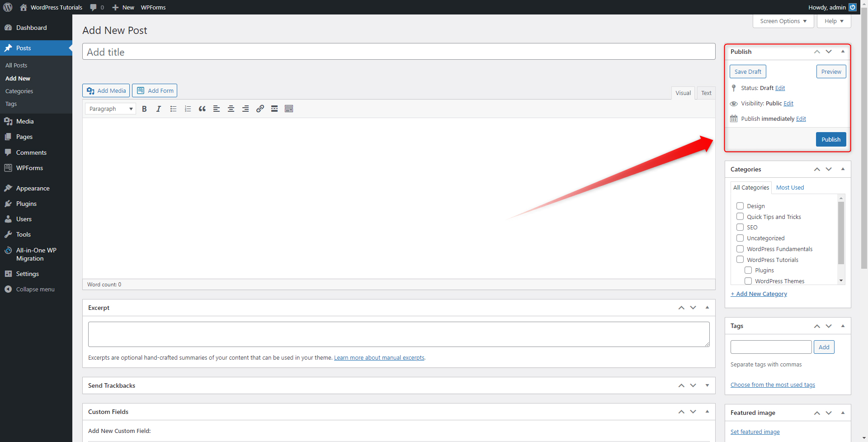This screenshot has height=442, width=868.
Task: Click the Preview button
Action: click(831, 71)
